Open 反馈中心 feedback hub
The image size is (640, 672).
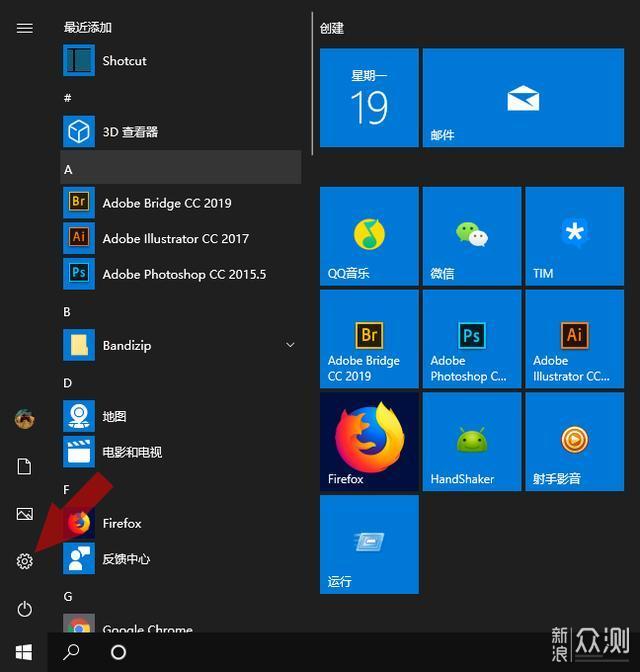[180, 558]
